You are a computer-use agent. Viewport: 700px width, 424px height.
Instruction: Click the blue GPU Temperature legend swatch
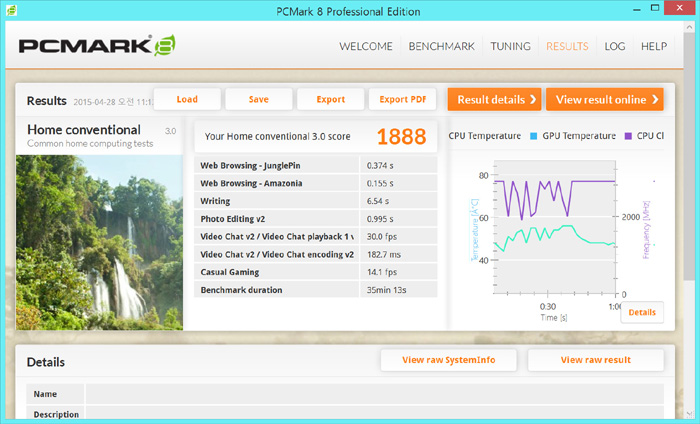(533, 136)
